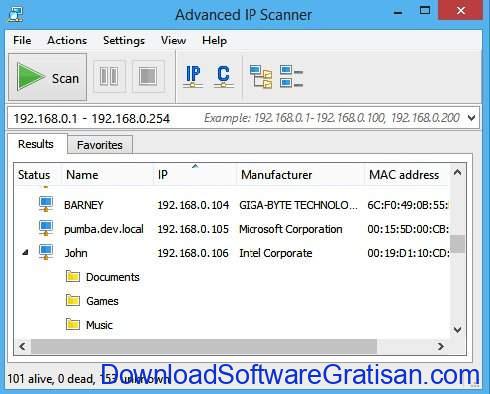Minimize the Advanced IP Scanner window
This screenshot has height=394, width=490.
point(398,13)
